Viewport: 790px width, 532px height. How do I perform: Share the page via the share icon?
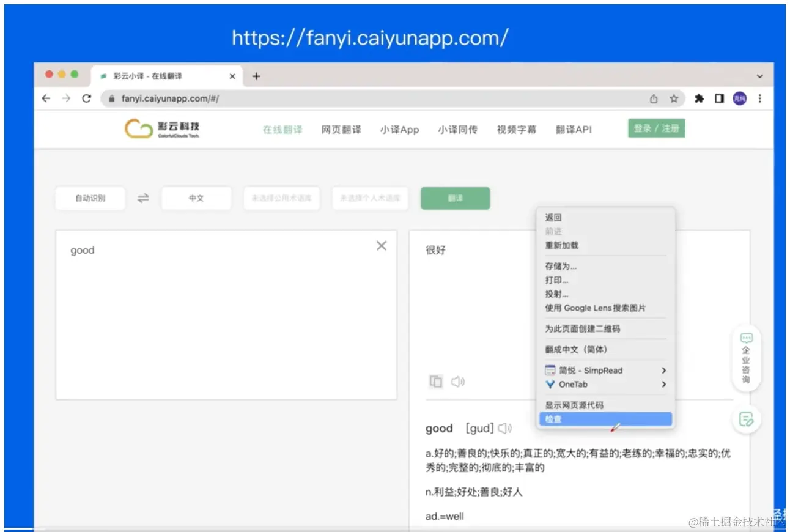(x=654, y=98)
